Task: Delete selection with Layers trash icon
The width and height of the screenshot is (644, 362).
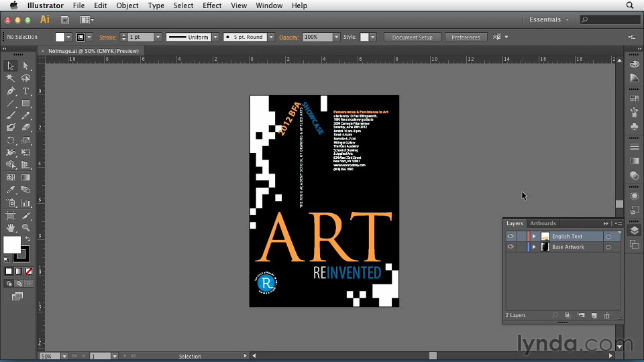Action: point(607,315)
